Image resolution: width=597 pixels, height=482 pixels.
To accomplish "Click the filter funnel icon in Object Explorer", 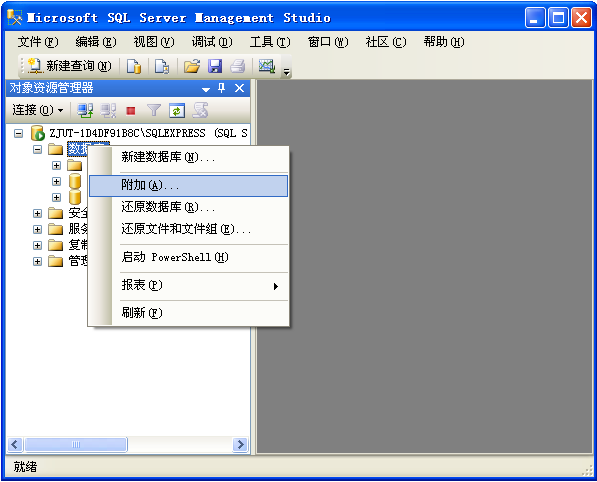I will (154, 110).
